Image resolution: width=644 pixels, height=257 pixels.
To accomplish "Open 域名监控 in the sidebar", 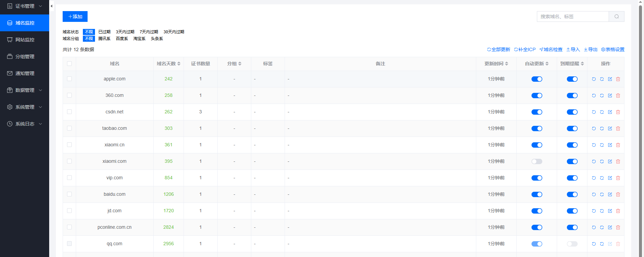I will point(25,23).
